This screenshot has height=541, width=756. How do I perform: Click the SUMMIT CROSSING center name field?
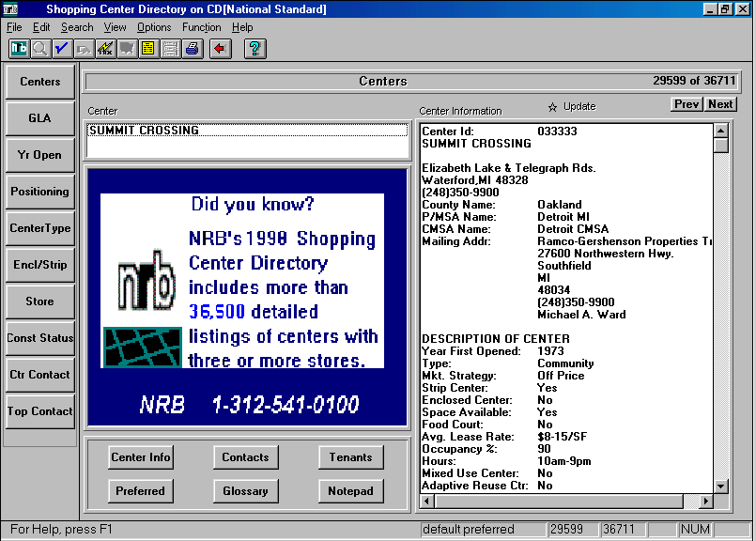point(248,131)
